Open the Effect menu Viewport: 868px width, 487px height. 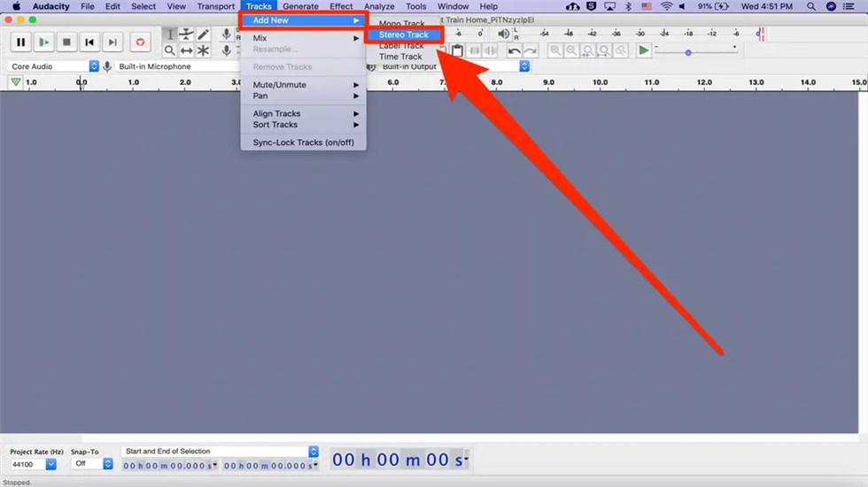coord(341,7)
